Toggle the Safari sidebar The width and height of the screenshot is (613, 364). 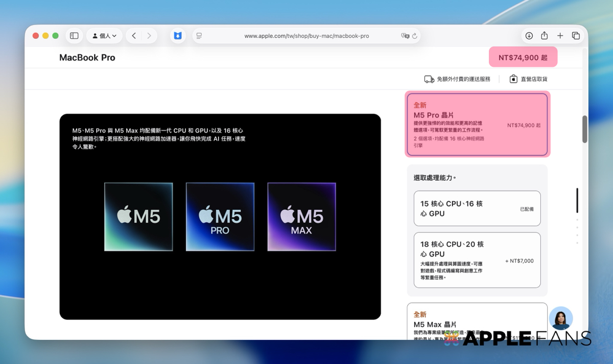click(x=74, y=36)
